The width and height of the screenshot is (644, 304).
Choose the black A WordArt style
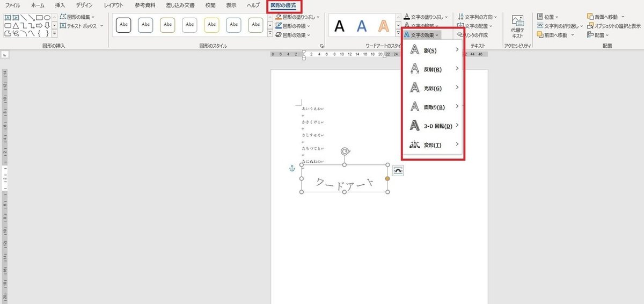[x=339, y=26]
